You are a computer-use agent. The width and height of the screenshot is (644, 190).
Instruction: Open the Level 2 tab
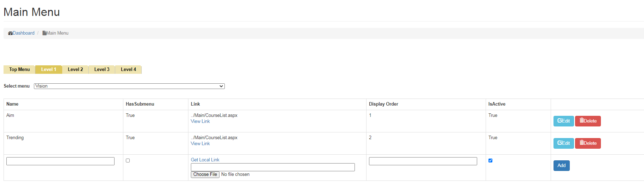coord(75,70)
